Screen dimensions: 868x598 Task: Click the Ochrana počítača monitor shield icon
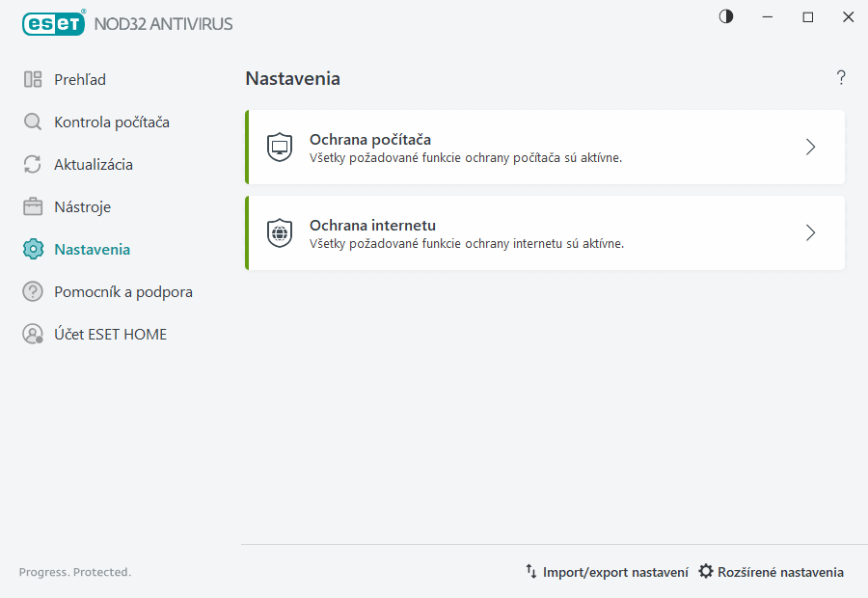click(x=279, y=148)
